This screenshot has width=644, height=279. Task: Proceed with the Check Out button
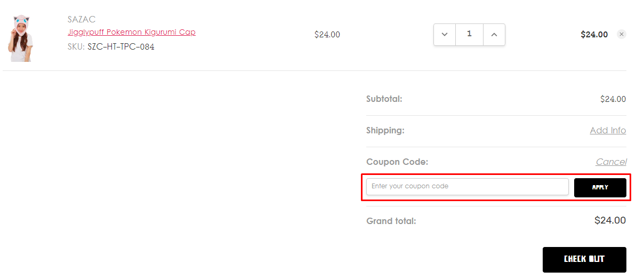coord(584,260)
